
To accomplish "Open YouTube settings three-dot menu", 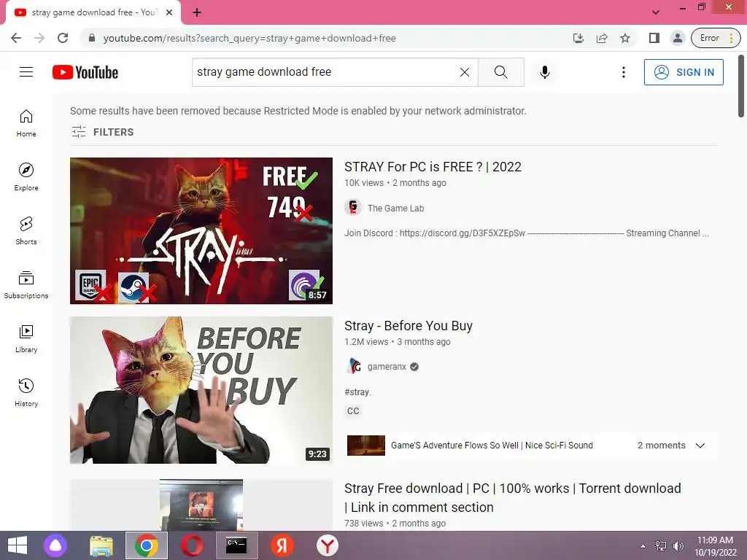I will 623,72.
